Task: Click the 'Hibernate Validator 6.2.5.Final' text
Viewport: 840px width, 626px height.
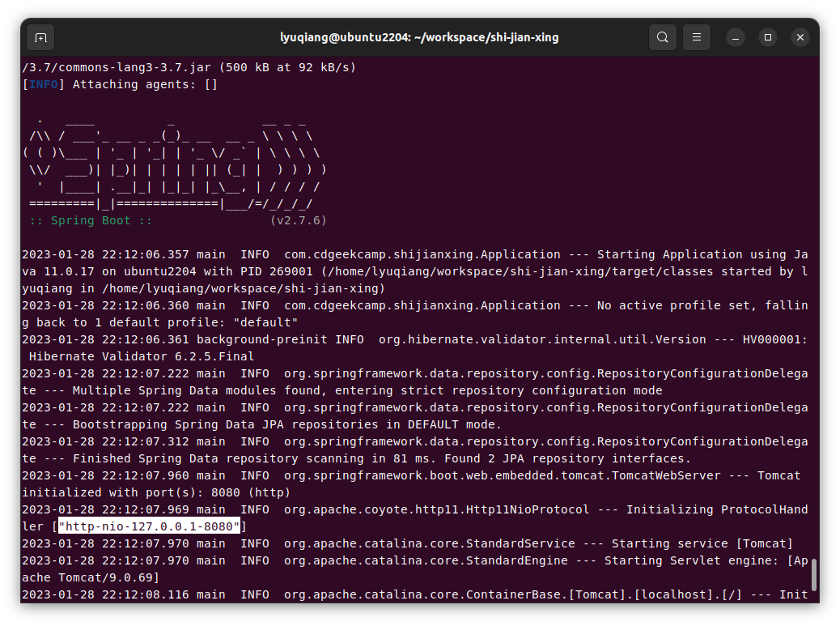Action: [142, 356]
